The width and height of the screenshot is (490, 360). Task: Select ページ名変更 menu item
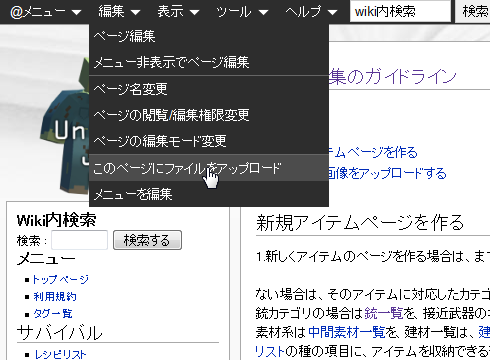[x=209, y=89]
